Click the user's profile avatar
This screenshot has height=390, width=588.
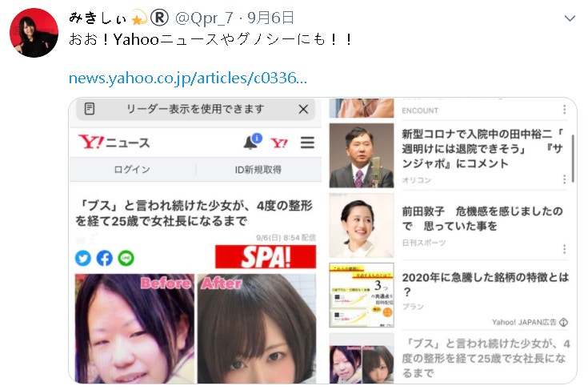(34, 33)
